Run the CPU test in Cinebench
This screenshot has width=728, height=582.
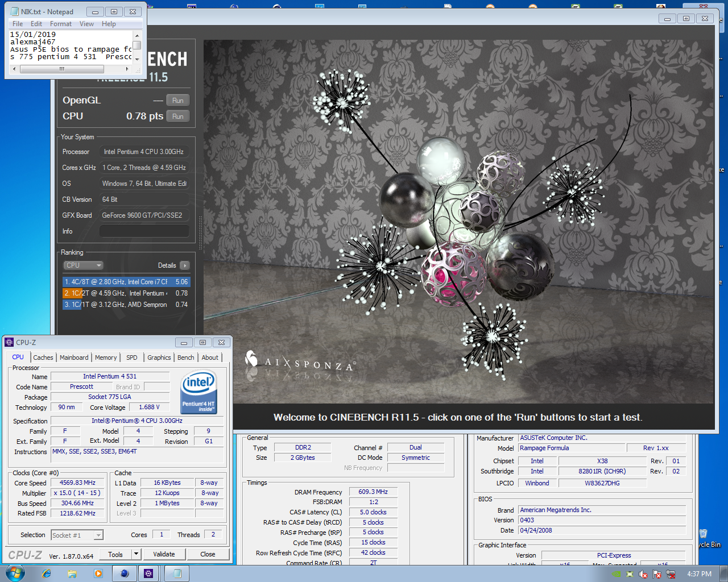click(x=178, y=117)
